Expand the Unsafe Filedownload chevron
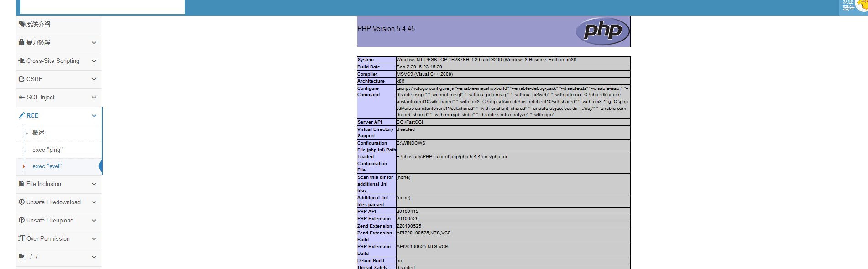The height and width of the screenshot is (269, 868). (94, 202)
